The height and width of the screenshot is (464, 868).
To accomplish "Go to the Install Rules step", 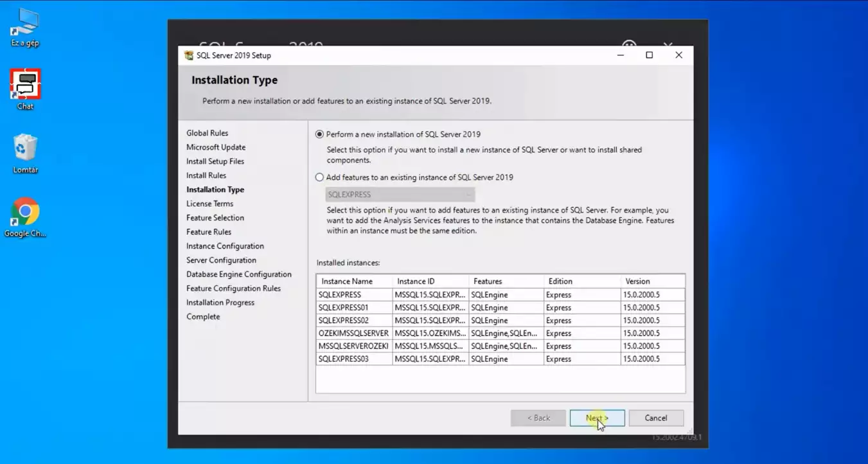I will click(206, 175).
